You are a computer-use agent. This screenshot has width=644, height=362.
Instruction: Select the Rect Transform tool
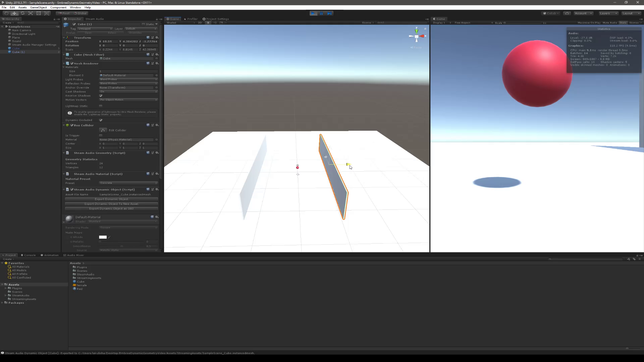39,13
